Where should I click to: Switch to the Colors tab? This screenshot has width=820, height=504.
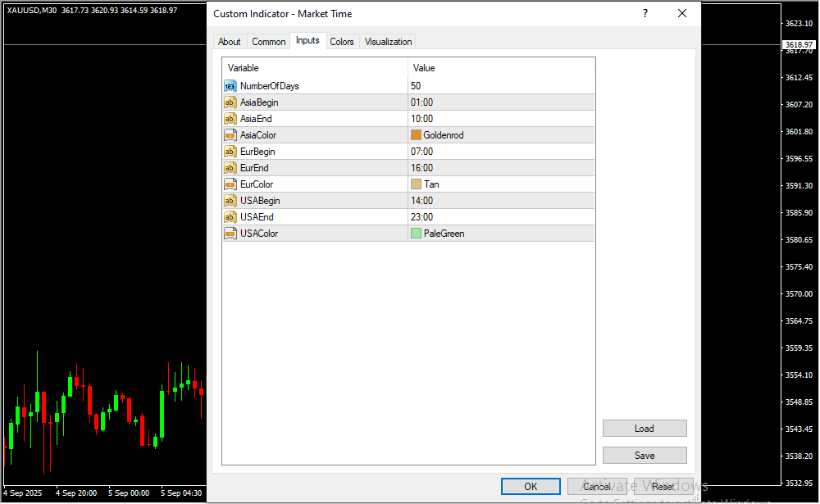point(342,42)
